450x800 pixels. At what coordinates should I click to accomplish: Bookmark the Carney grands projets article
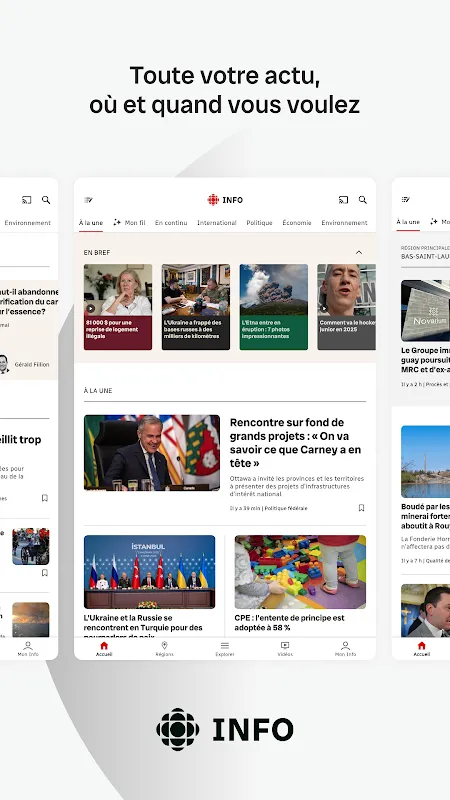pos(361,508)
